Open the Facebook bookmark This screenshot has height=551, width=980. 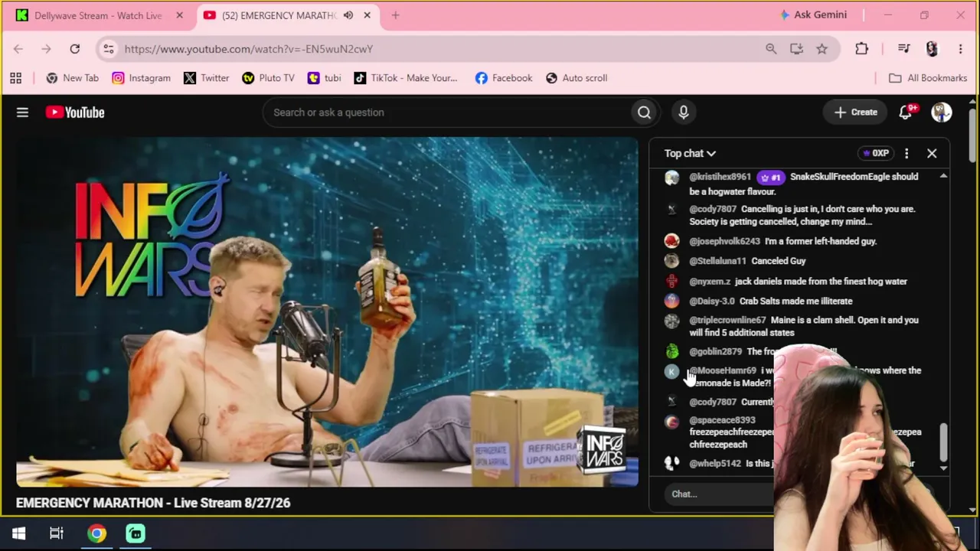[503, 78]
